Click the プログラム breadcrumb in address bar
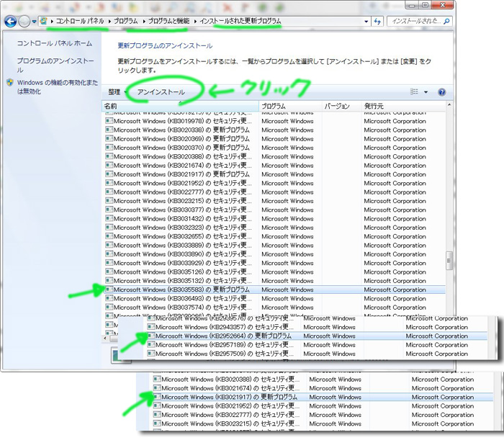The image size is (504, 448). [x=125, y=22]
